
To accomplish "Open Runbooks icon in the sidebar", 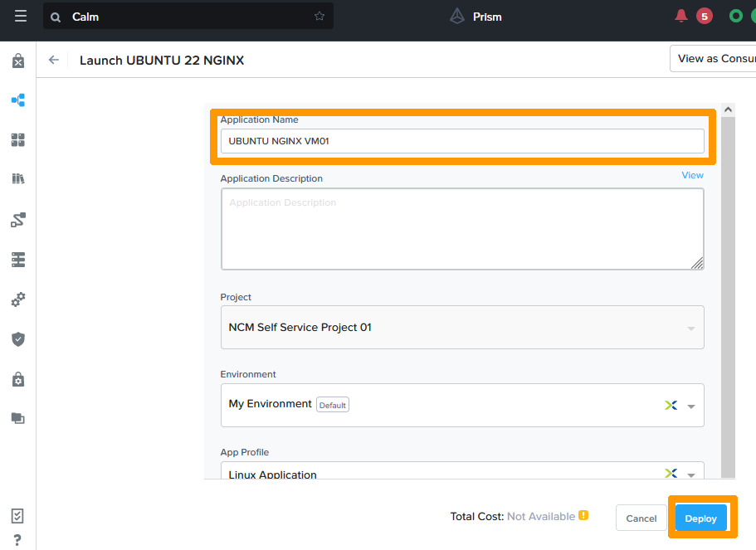I will pyautogui.click(x=18, y=220).
